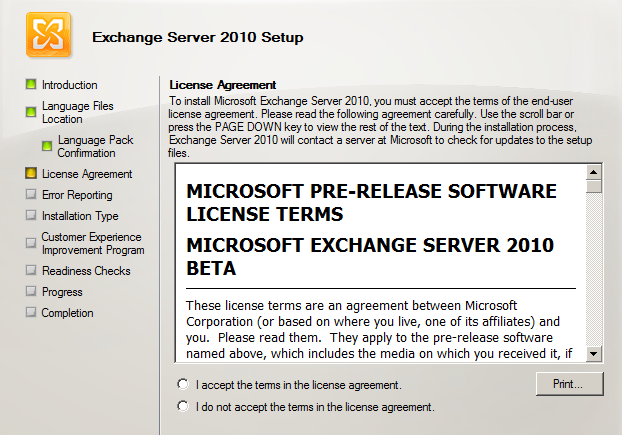Click the Customer Experience Improvement Program step
The width and height of the screenshot is (622, 435).
92,243
